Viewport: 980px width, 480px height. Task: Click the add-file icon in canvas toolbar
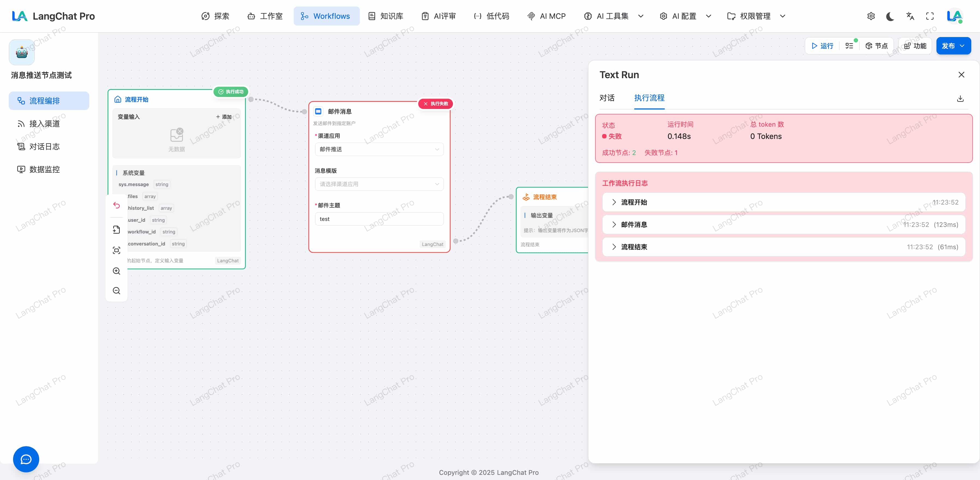click(117, 230)
